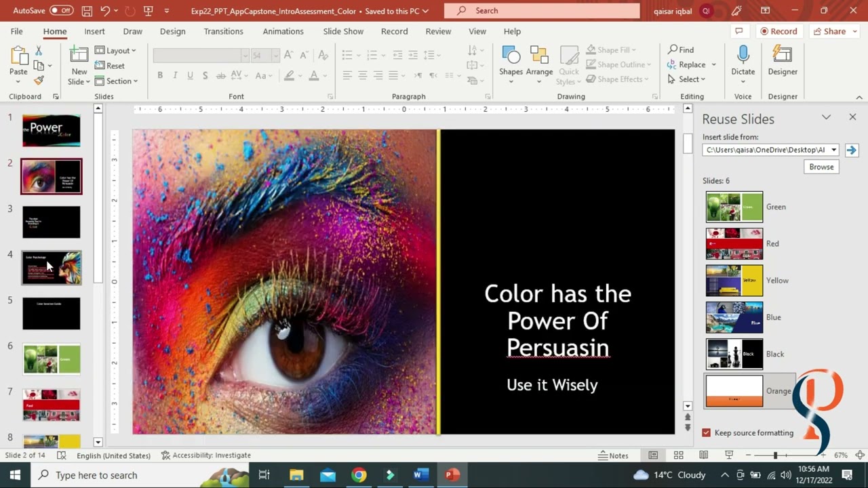The image size is (868, 488).
Task: Click Reset in Slides group
Action: (110, 66)
